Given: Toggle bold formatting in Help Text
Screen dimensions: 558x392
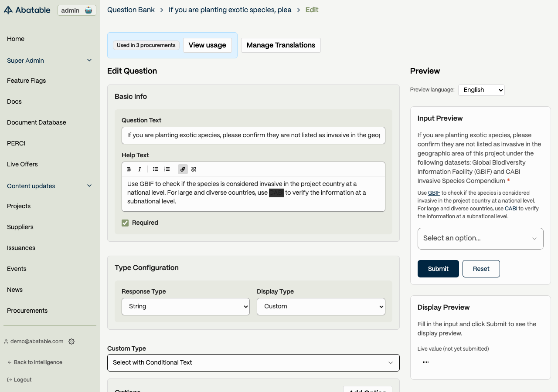Looking at the screenshot, I should pyautogui.click(x=129, y=169).
